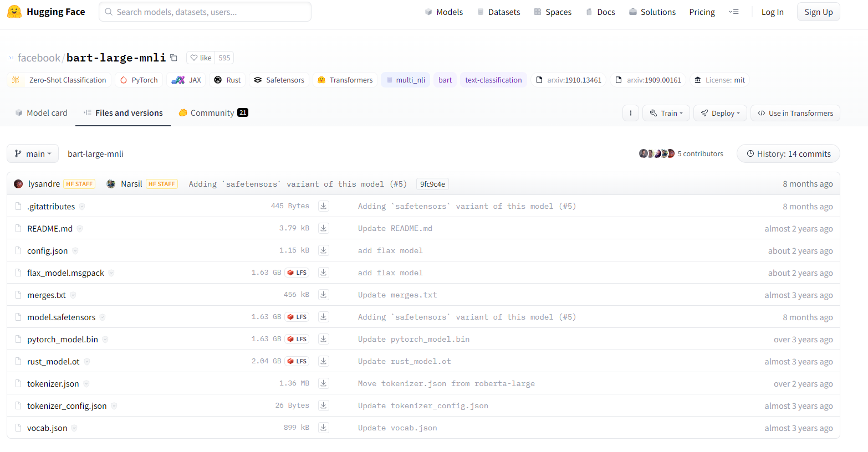The image size is (868, 452).
Task: Click the LFS badge on flax_model.msgpack
Action: click(297, 273)
